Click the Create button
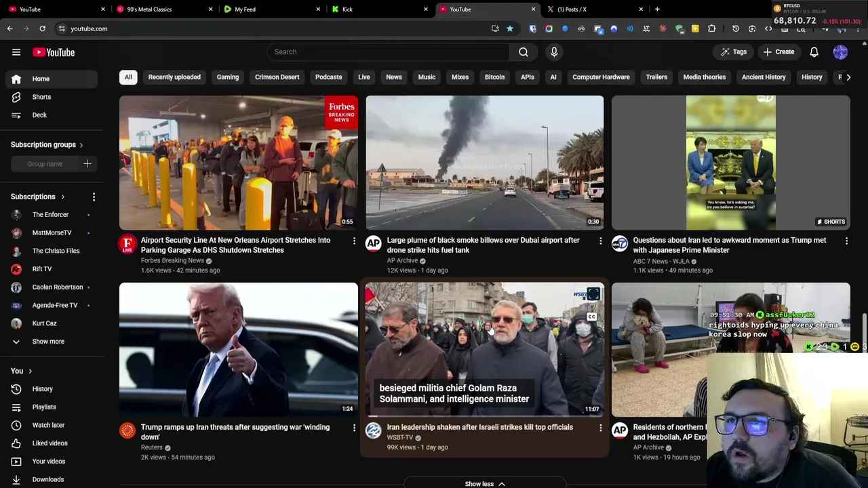The image size is (868, 488). tap(778, 52)
